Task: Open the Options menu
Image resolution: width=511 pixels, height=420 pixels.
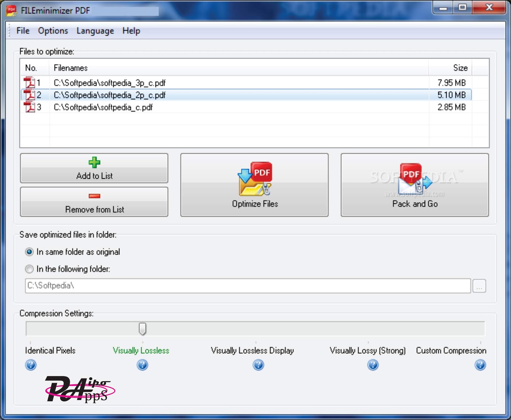Action: tap(53, 31)
